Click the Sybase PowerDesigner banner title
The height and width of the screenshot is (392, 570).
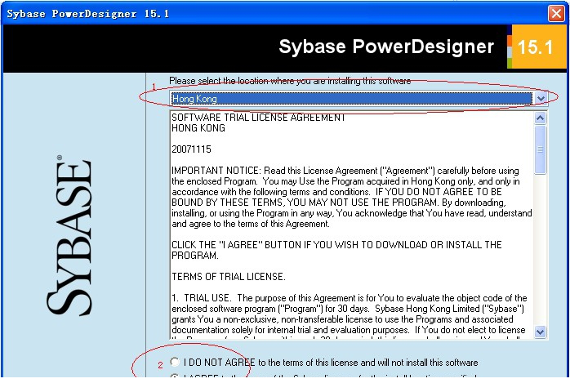tap(386, 47)
